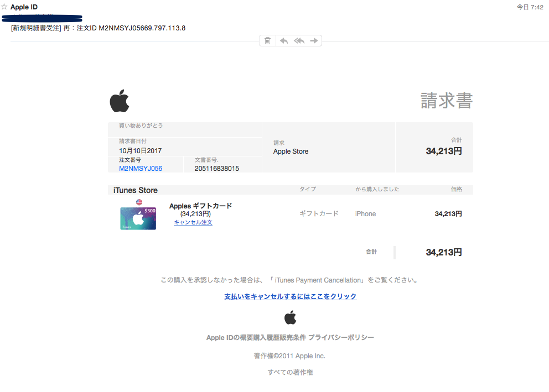
Task: Click the 買い物ありがとう text
Action: coord(141,126)
